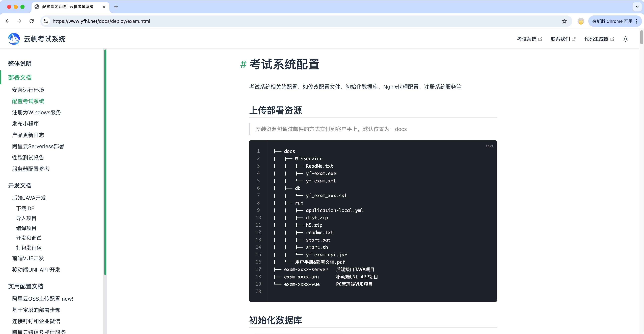Reload the current page
This screenshot has width=644, height=334.
point(32,21)
